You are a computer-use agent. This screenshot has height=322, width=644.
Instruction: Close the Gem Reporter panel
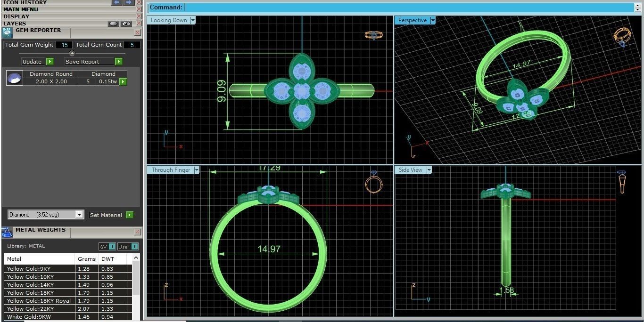click(x=137, y=32)
